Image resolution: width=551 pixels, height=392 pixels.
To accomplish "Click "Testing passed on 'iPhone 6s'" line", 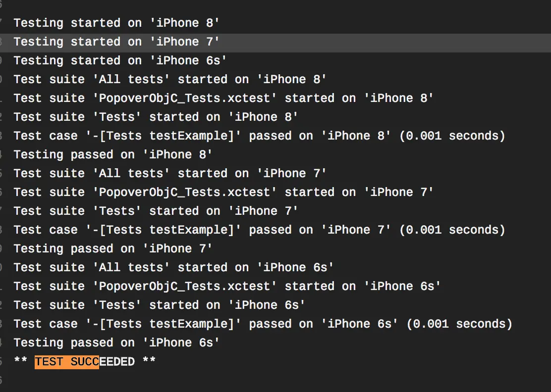I will [x=116, y=343].
